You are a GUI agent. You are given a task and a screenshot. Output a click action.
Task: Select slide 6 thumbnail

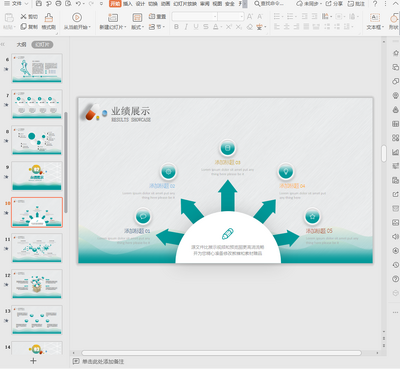point(37,68)
